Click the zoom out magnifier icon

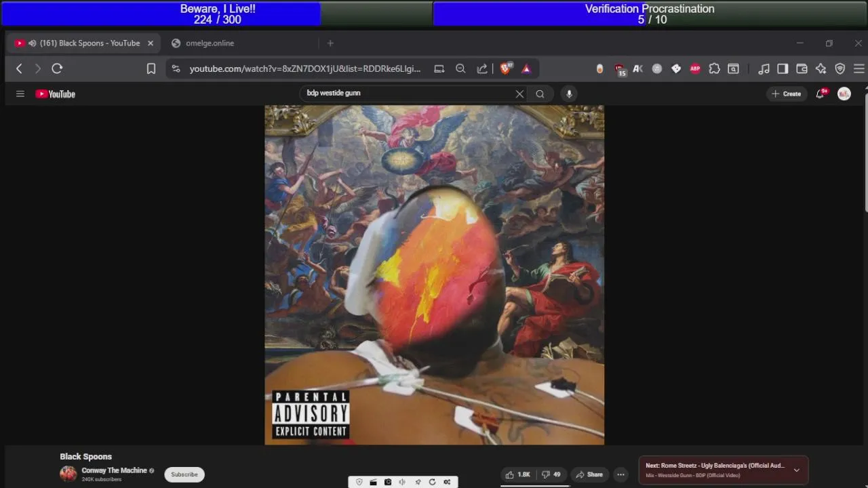point(460,68)
